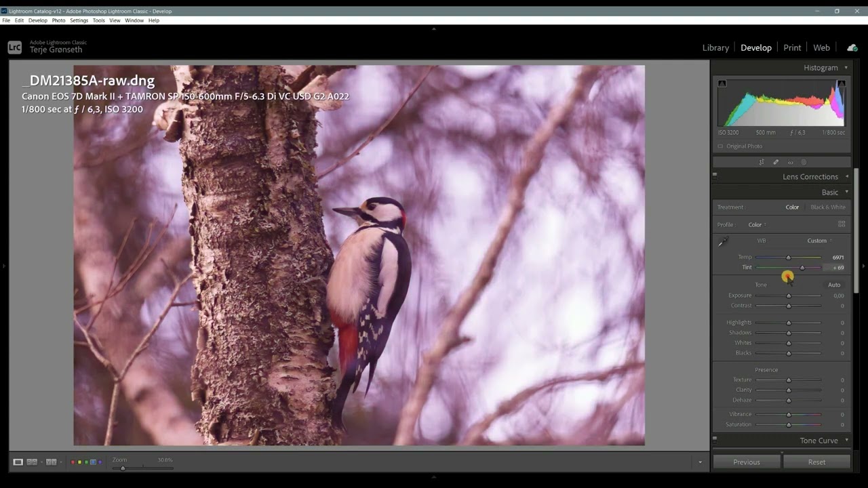Collapse the Basic panel
The width and height of the screenshot is (868, 488).
pyautogui.click(x=846, y=192)
